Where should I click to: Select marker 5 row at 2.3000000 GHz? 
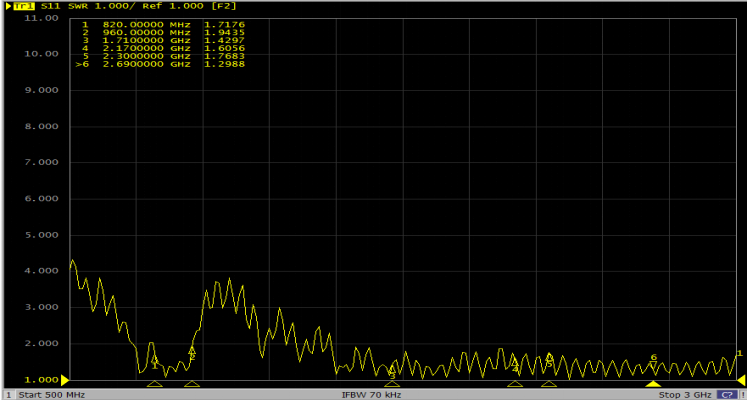(x=164, y=56)
